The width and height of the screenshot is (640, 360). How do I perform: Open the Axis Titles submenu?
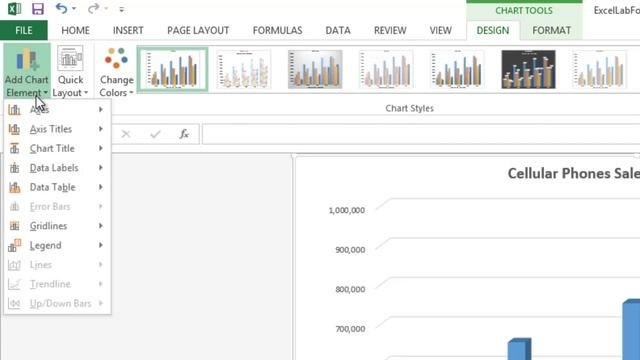[57, 129]
